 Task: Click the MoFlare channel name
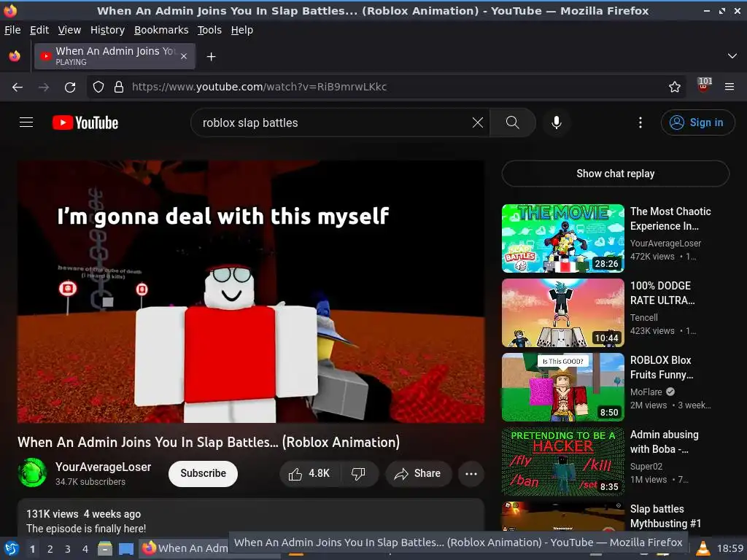tap(646, 392)
